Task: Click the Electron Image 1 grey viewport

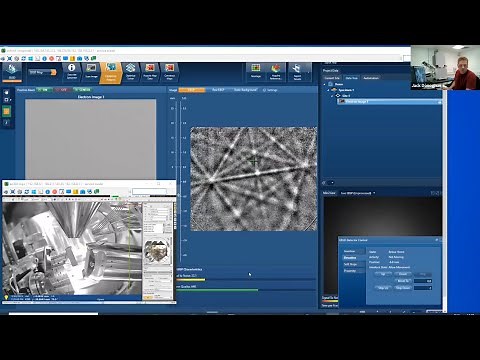Action: tap(91, 139)
